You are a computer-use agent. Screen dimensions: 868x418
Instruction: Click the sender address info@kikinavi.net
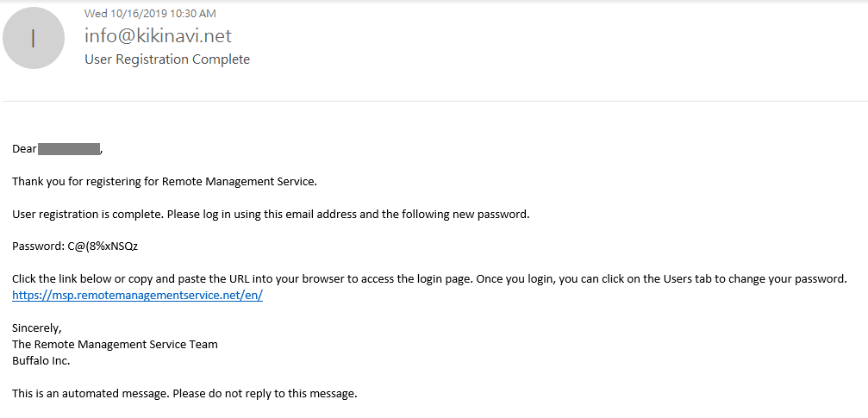[158, 36]
